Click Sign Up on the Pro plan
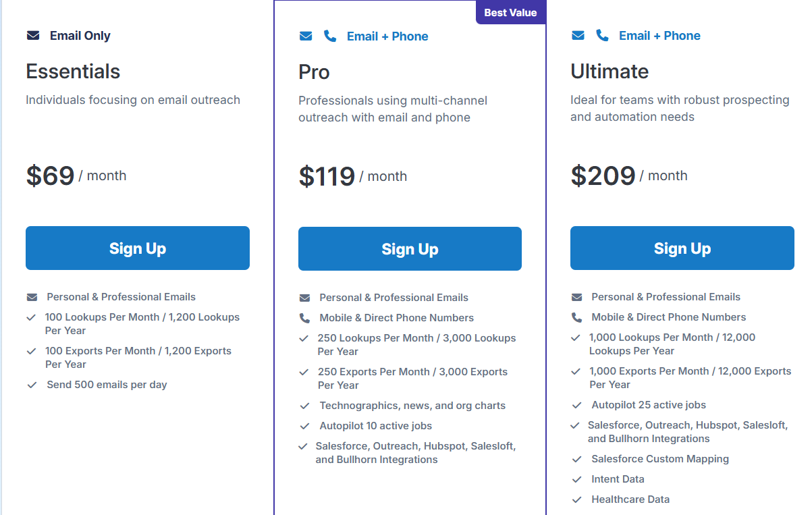Image resolution: width=812 pixels, height=515 pixels. 410,248
